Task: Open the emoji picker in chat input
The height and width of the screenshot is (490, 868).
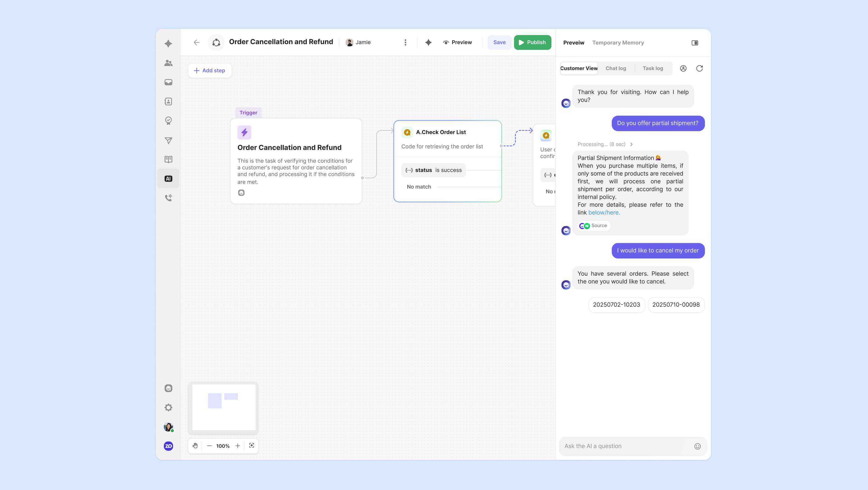Action: pyautogui.click(x=697, y=446)
